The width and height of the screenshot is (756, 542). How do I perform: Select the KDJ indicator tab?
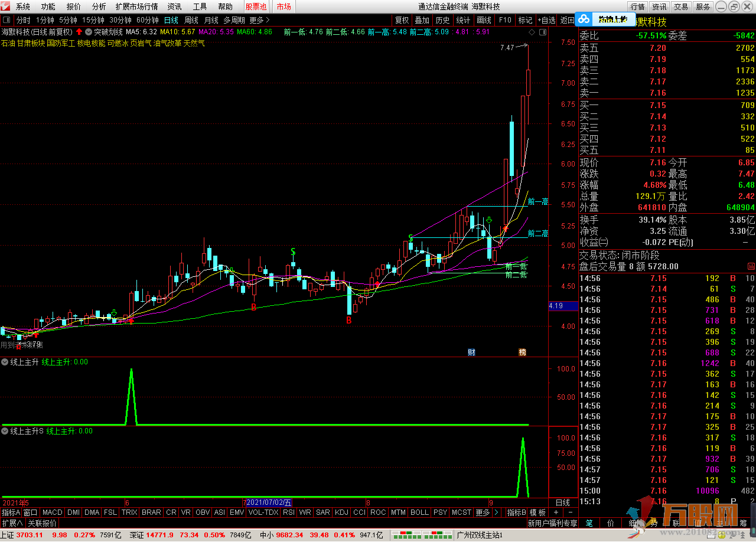342,512
